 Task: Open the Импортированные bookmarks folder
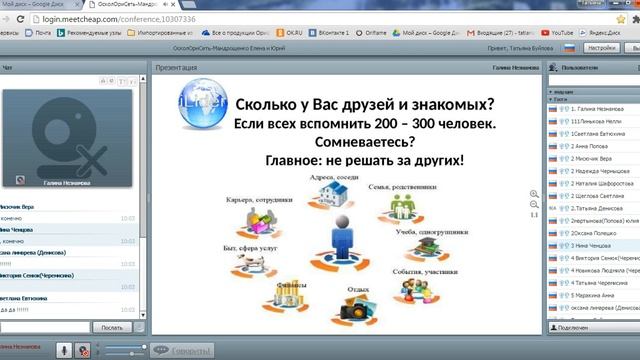[x=160, y=33]
